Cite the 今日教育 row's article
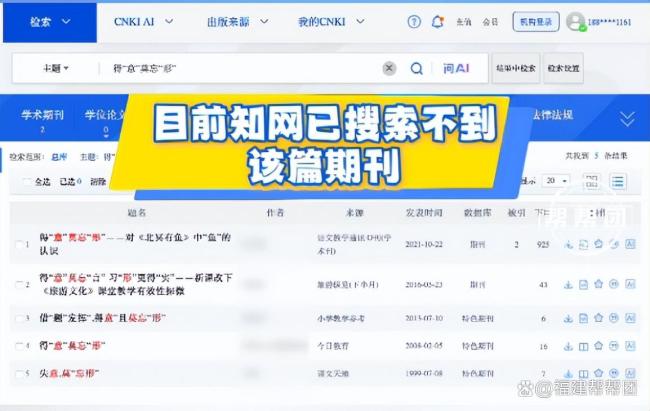This screenshot has width=650, height=411. point(614,346)
